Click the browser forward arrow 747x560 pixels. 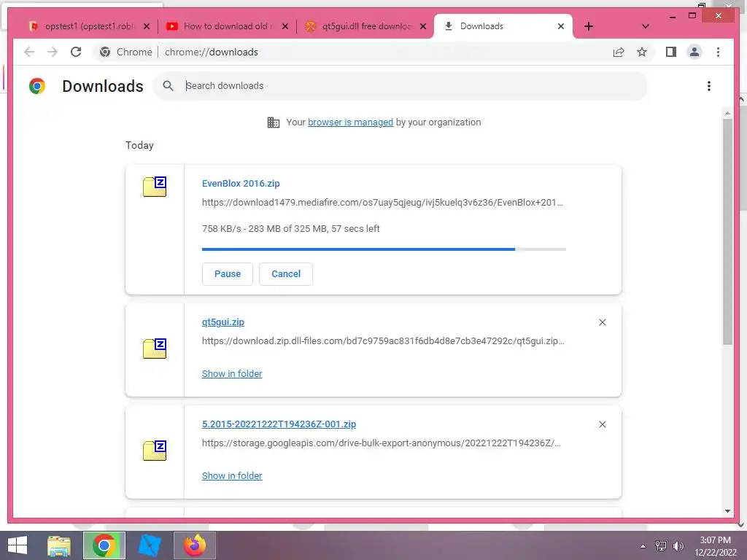pyautogui.click(x=53, y=52)
